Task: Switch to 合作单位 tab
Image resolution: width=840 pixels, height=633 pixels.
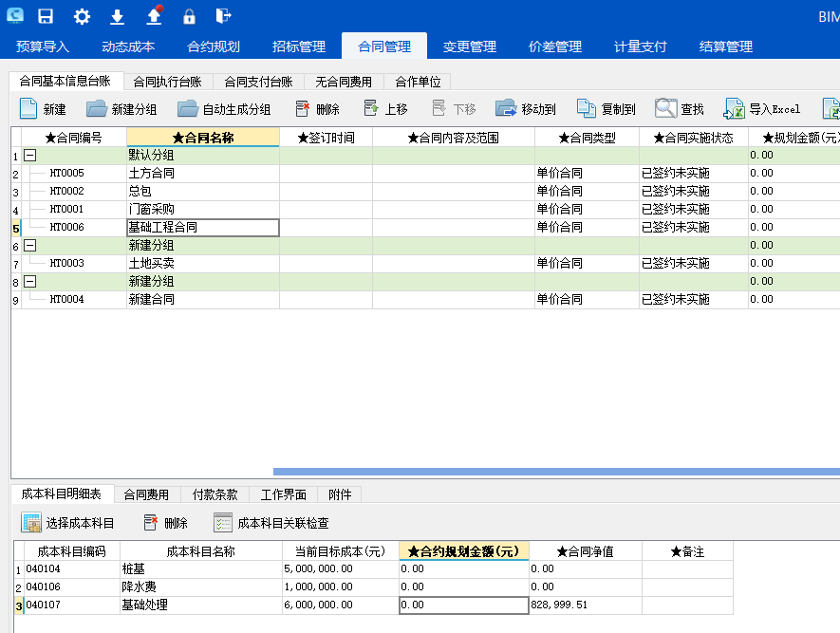Action: [x=418, y=82]
